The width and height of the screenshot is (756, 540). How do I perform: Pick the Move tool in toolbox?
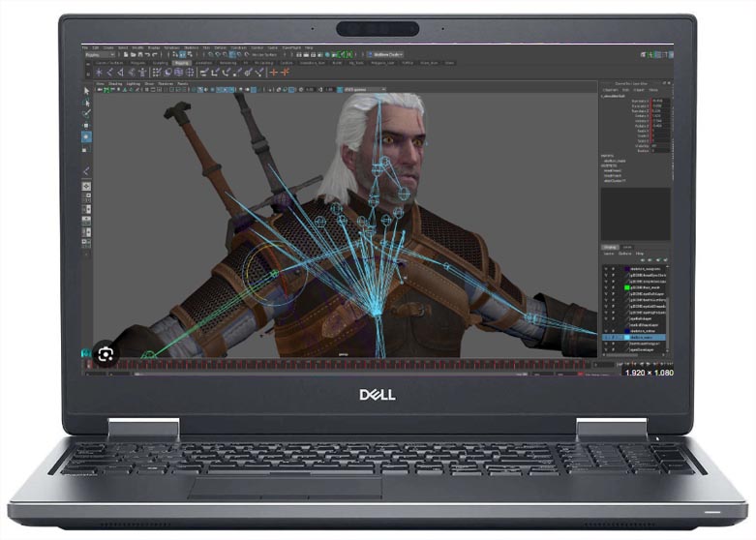point(86,126)
